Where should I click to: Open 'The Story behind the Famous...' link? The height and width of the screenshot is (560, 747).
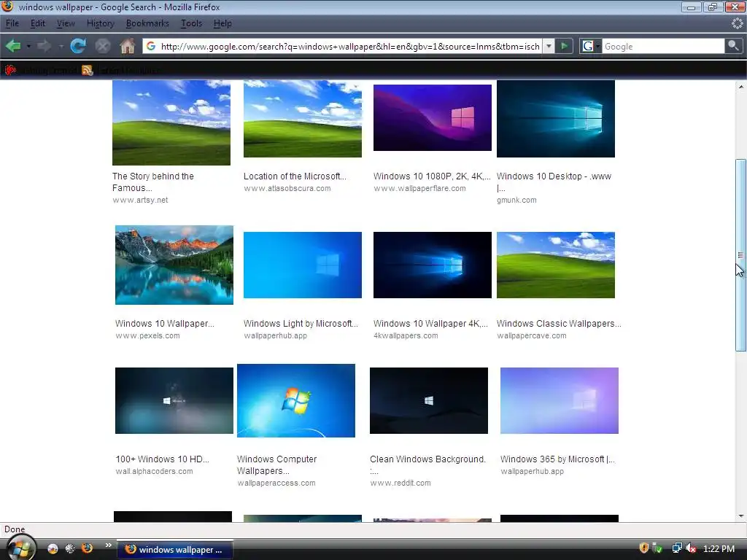pos(153,182)
